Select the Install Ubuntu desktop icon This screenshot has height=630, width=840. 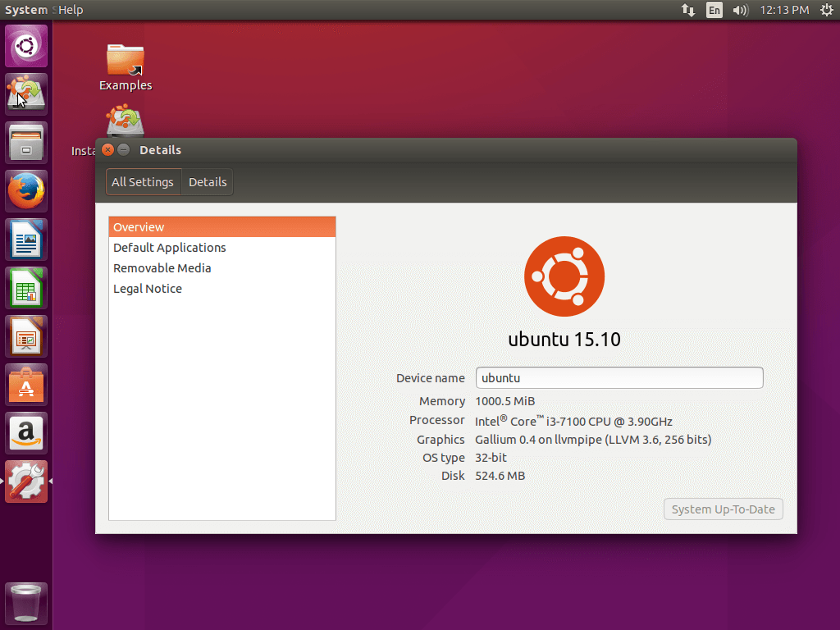125,121
